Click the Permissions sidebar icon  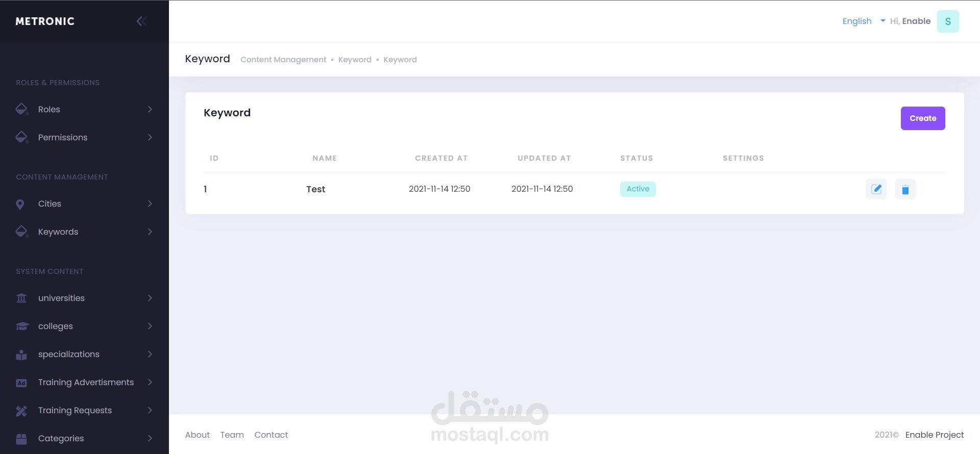coord(21,137)
